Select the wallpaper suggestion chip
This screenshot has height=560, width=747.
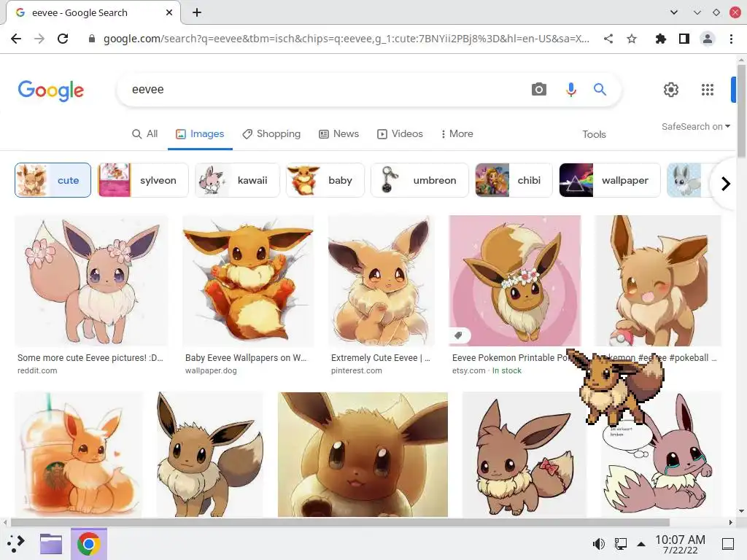coord(610,180)
